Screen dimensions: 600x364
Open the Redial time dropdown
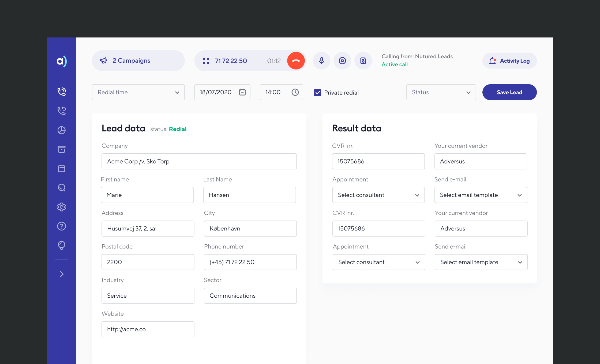[138, 92]
